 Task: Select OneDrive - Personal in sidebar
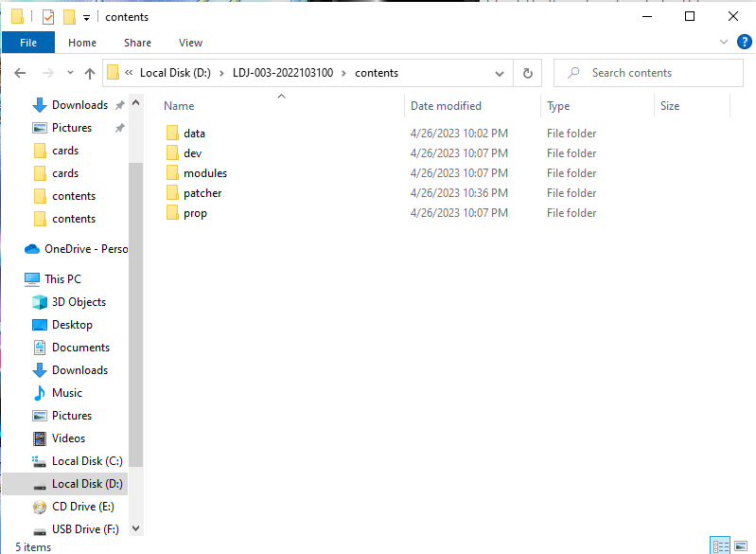(x=77, y=248)
